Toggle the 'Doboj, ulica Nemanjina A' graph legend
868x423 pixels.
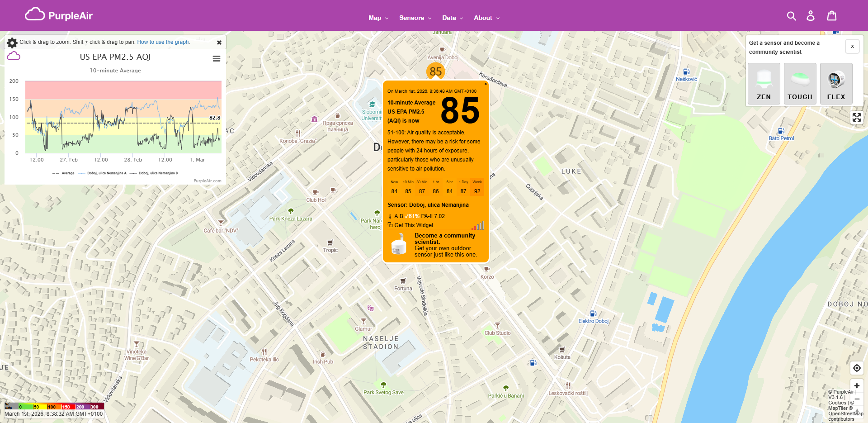[108, 173]
